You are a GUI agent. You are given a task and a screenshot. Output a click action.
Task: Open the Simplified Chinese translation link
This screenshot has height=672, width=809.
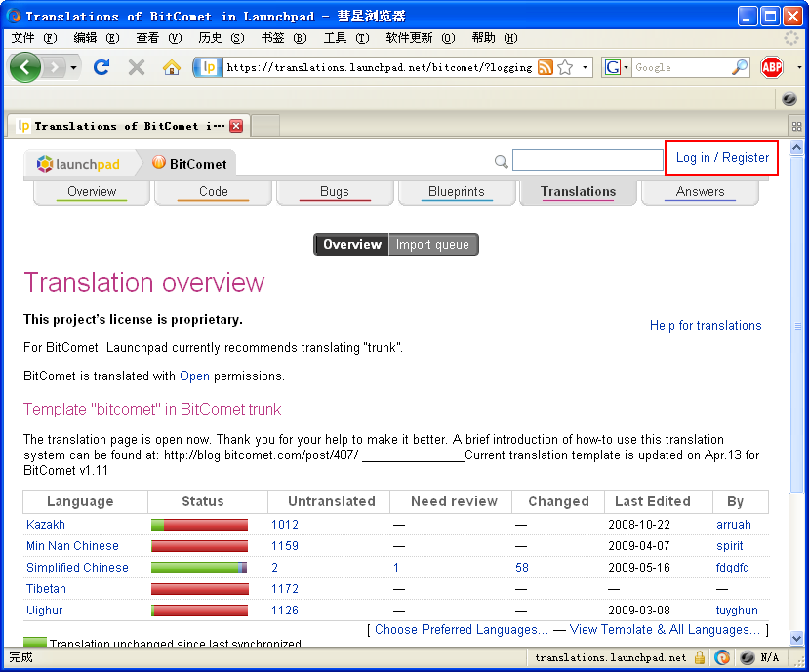click(77, 568)
